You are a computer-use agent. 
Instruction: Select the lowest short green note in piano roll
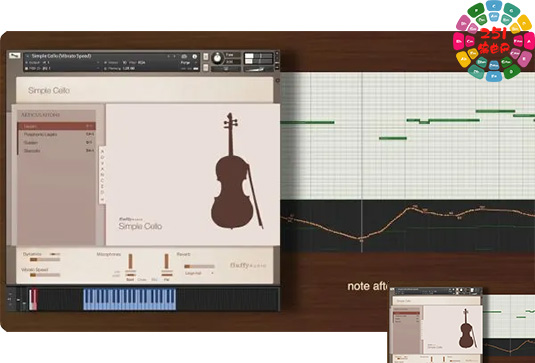pos(393,138)
